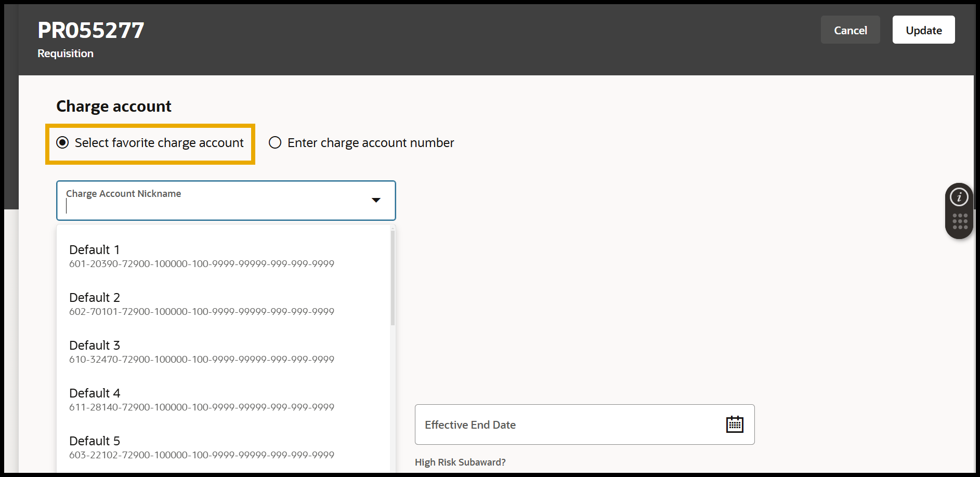Screen dimensions: 980x477
Task: Pick Default 1 from the nickname list
Action: point(201,256)
